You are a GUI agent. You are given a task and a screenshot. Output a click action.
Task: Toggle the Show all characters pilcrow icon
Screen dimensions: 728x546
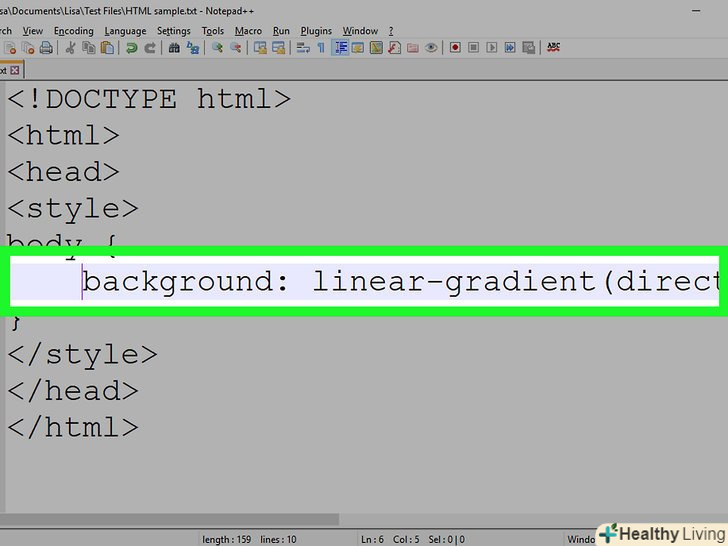321,47
